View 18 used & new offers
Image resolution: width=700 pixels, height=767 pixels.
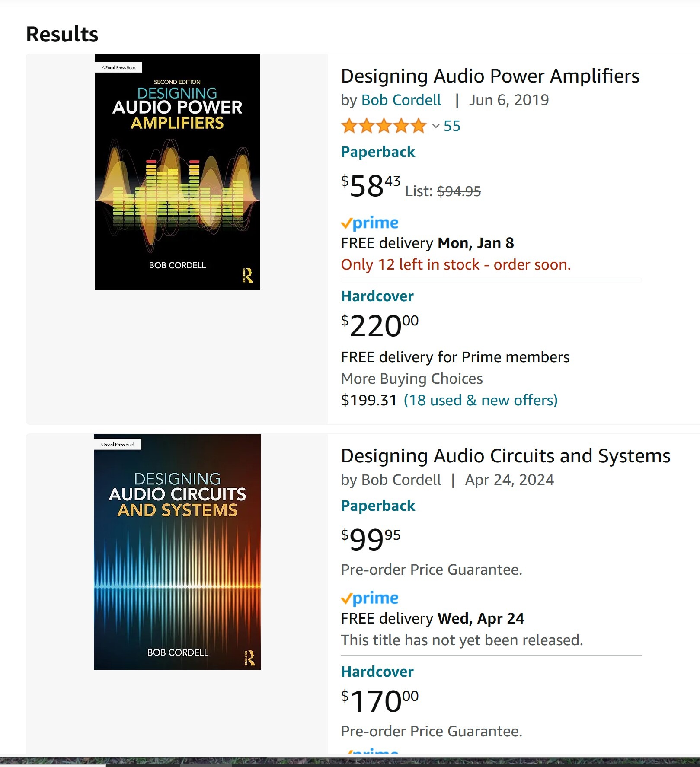click(x=480, y=400)
